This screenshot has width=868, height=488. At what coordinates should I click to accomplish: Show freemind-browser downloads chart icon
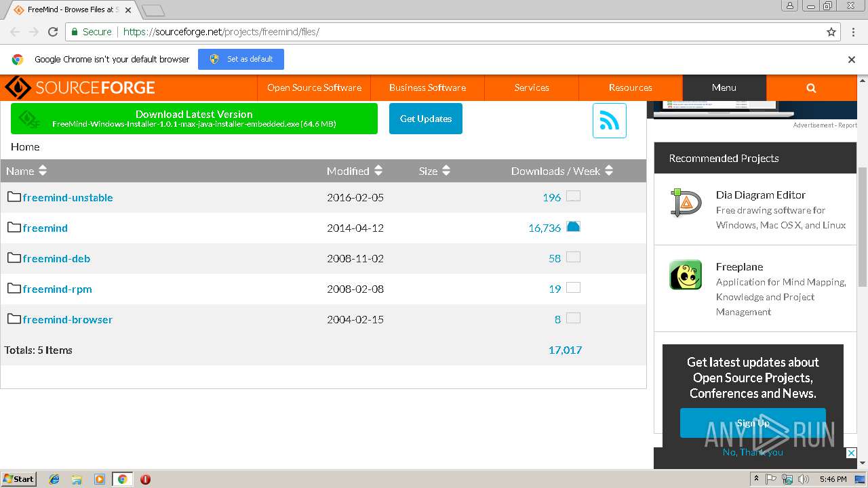[x=573, y=318]
